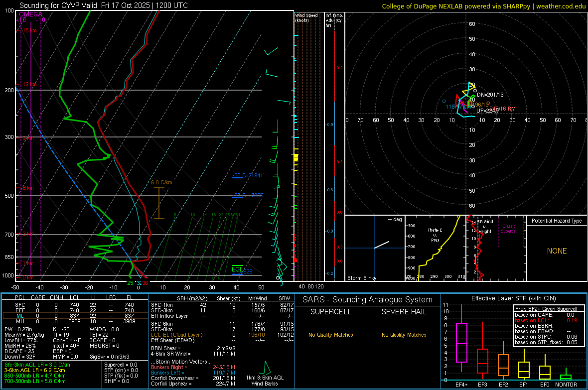Viewport: 588px width, 390px height.
Task: Select the SFC-1km shear row
Action: point(222,305)
